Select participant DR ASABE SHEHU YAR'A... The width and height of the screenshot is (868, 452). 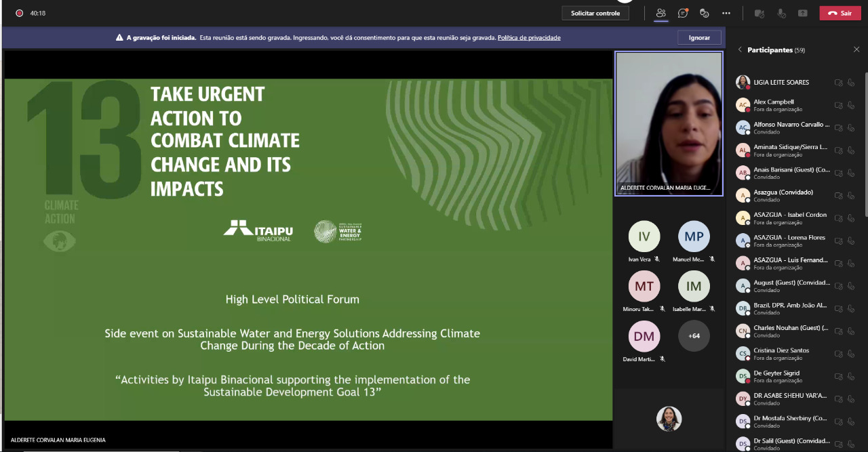(x=796, y=399)
